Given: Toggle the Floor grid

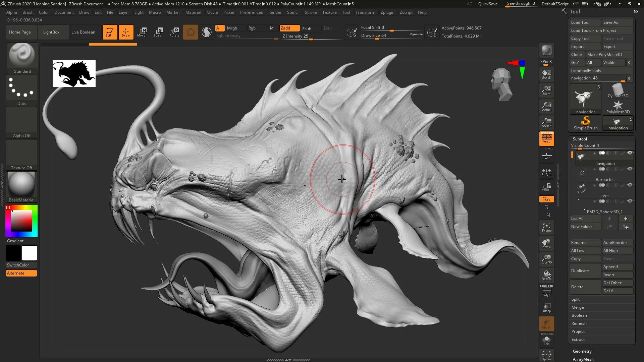Looking at the screenshot, I should [546, 156].
